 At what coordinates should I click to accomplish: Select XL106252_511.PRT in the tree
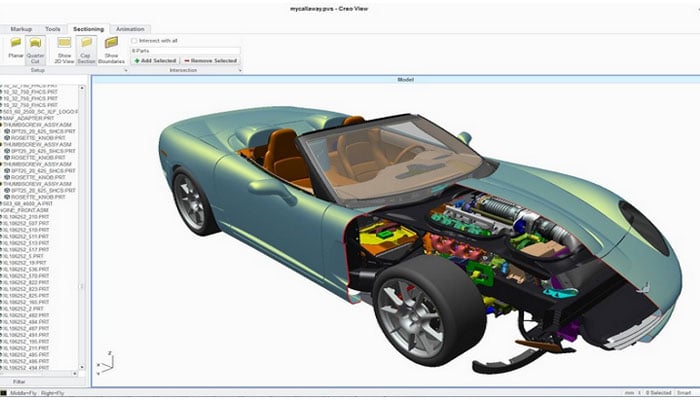(26, 237)
